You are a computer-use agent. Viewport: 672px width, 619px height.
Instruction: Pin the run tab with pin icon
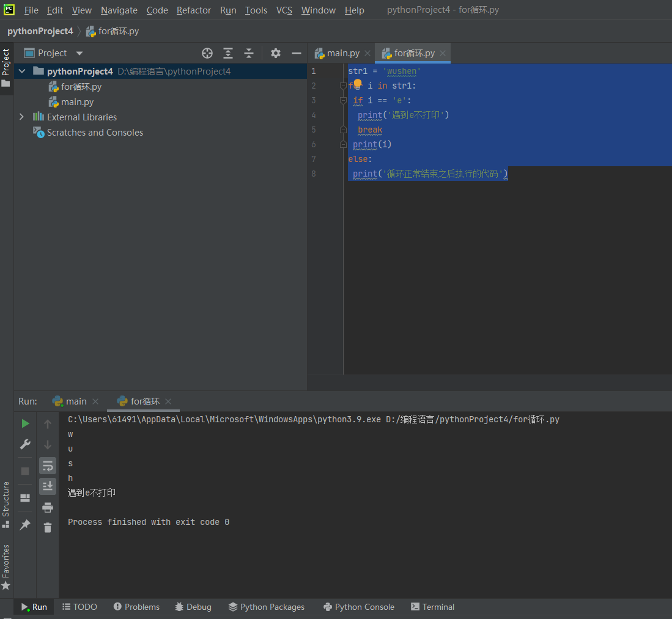25,524
